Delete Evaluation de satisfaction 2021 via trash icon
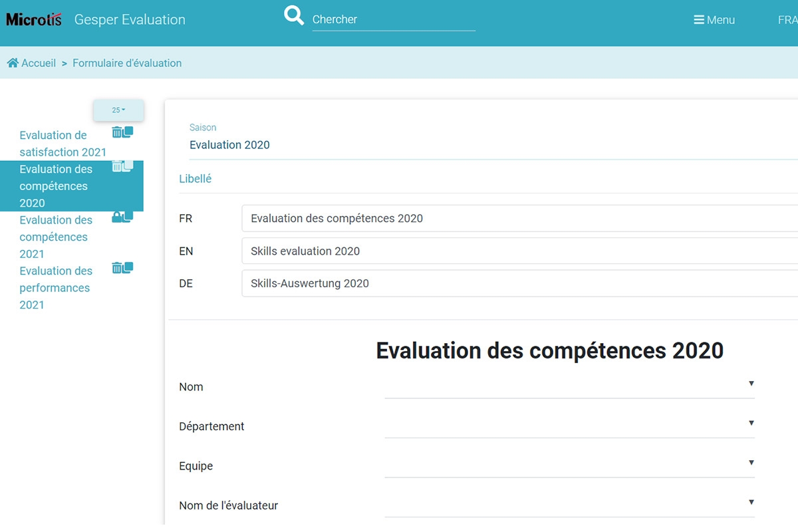Image resolution: width=798 pixels, height=532 pixels. coord(117,132)
